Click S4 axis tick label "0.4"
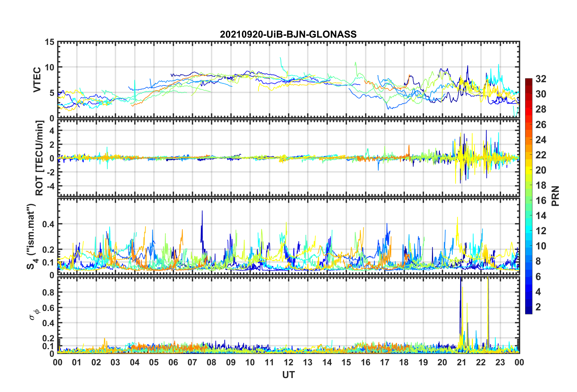 pyautogui.click(x=49, y=224)
